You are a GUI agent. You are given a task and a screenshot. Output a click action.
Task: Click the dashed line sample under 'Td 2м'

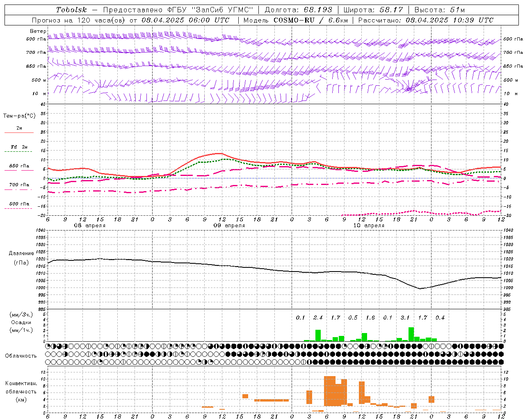tap(18, 152)
